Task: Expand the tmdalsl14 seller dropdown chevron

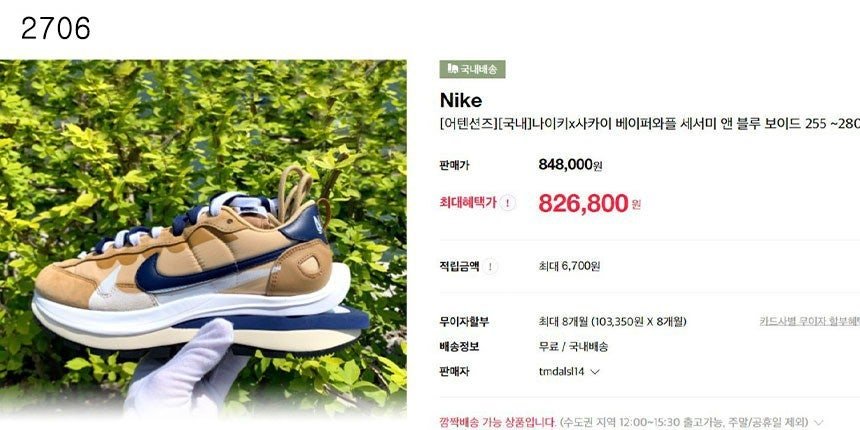Action: (x=595, y=372)
